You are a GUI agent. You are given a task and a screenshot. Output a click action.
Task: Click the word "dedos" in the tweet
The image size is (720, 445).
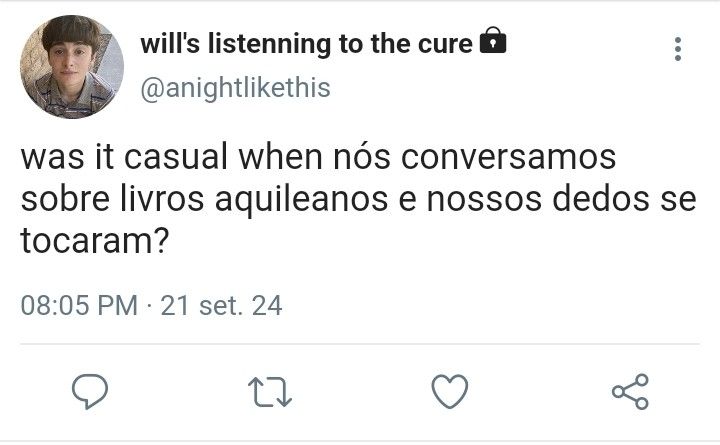[x=601, y=199]
